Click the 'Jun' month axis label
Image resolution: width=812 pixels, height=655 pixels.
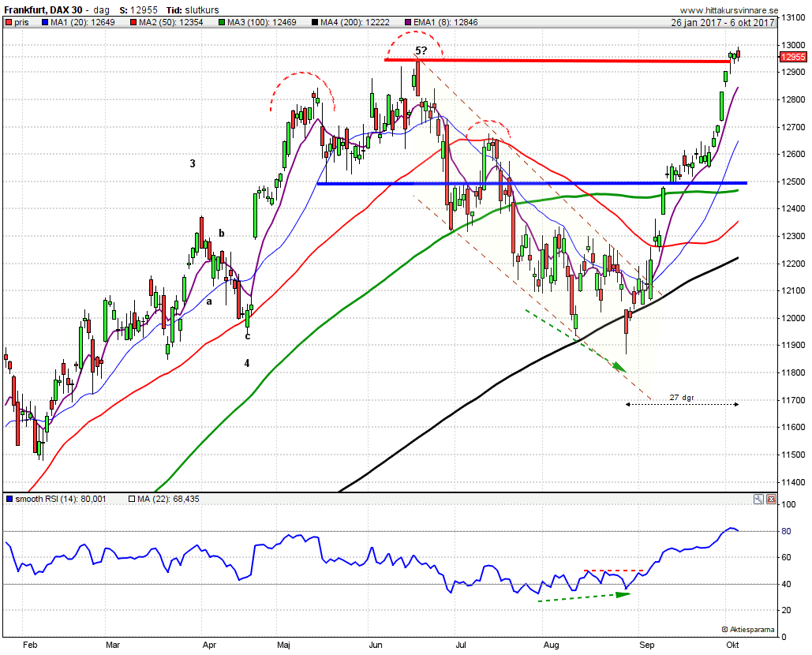pos(376,645)
